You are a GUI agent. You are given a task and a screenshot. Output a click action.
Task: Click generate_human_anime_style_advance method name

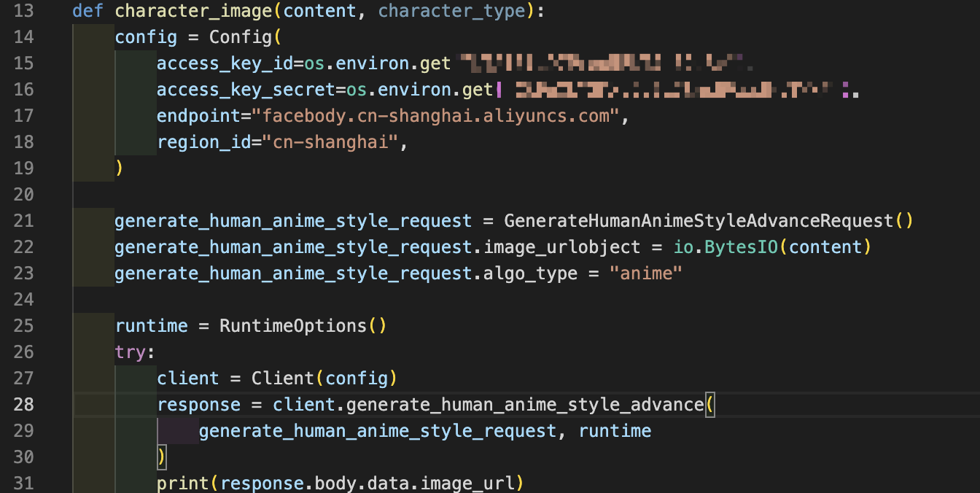click(x=524, y=405)
